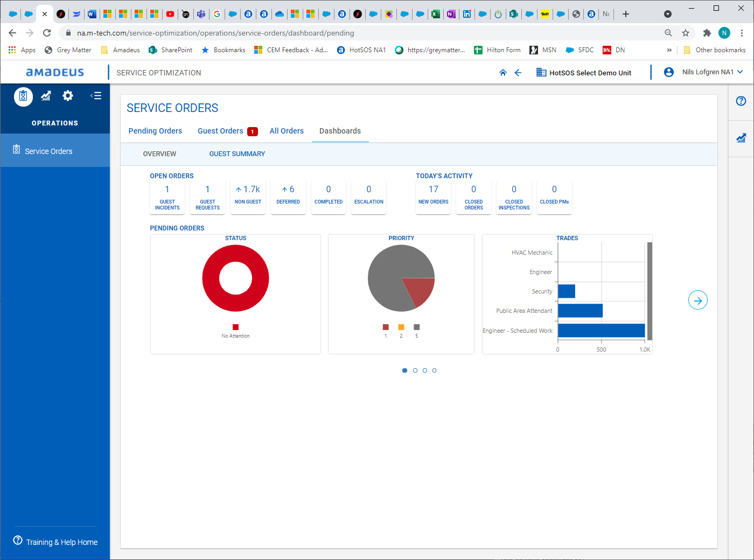
Task: Open the Operations clipboard icon
Action: click(x=23, y=96)
